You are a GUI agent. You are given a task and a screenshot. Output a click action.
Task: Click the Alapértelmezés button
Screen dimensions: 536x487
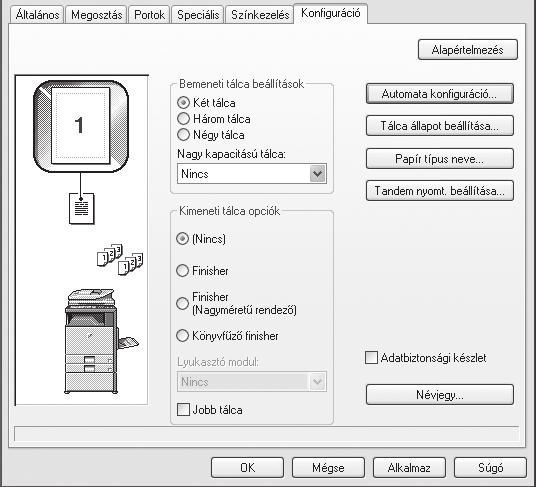tap(468, 50)
